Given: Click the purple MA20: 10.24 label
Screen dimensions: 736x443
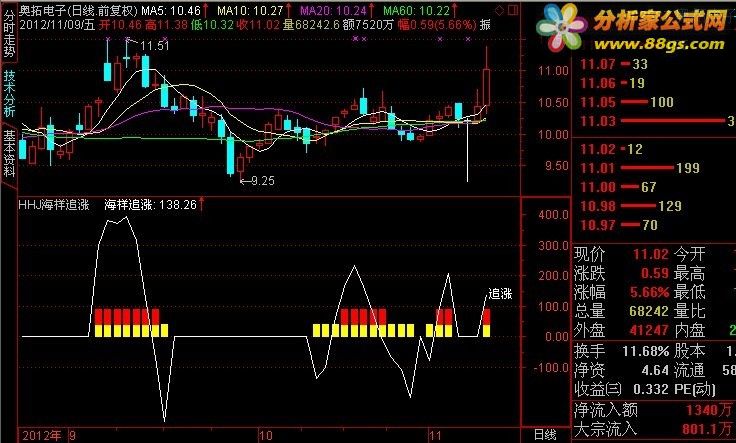Looking at the screenshot, I should click(x=334, y=10).
